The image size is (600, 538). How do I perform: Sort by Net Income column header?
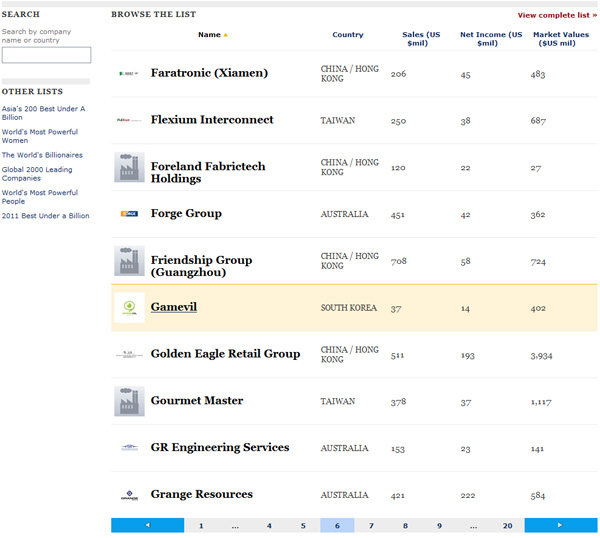click(x=490, y=39)
